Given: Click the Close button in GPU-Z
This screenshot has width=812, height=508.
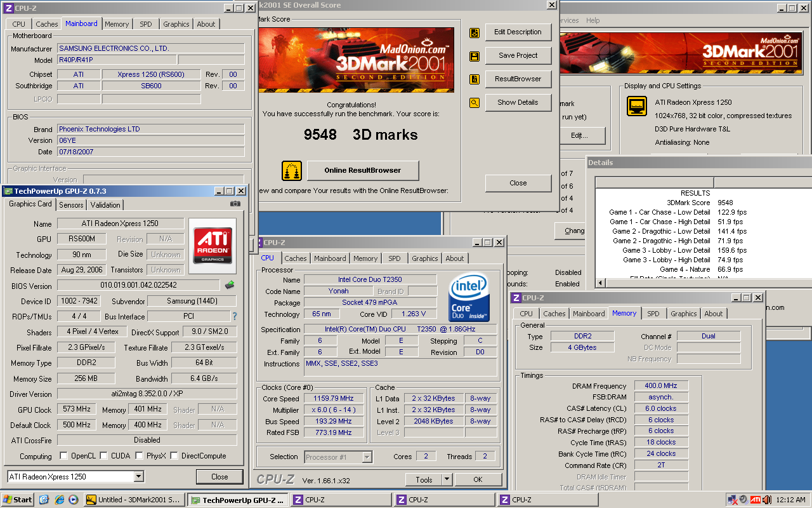Looking at the screenshot, I should (x=219, y=477).
